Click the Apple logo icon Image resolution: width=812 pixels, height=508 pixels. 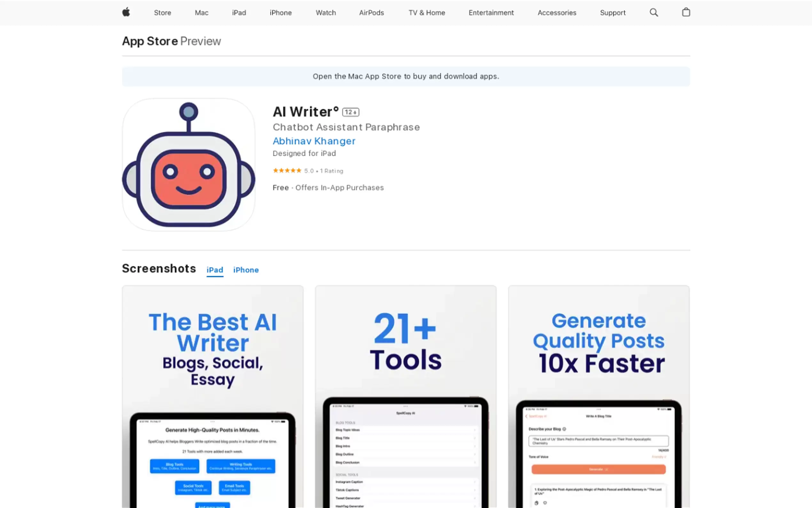126,12
